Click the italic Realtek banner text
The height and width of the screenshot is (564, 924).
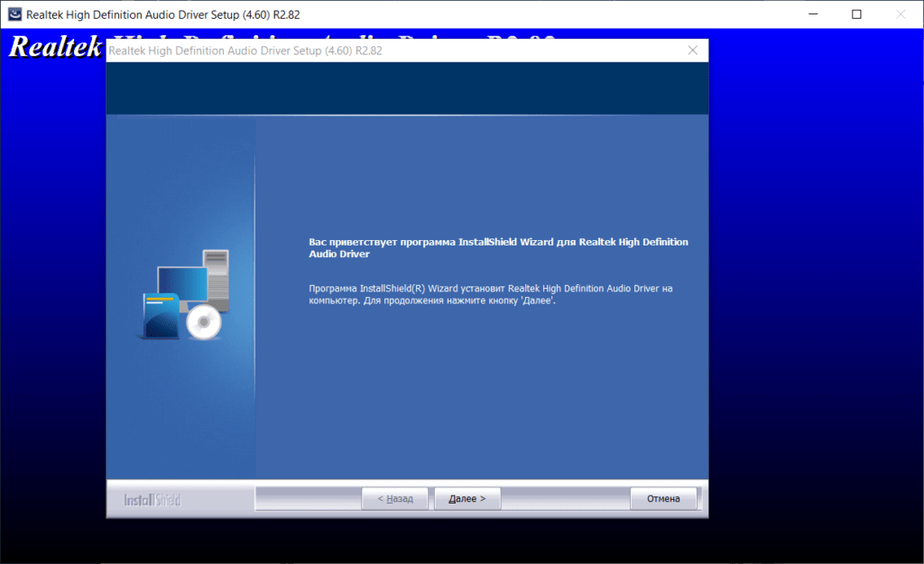tap(54, 47)
